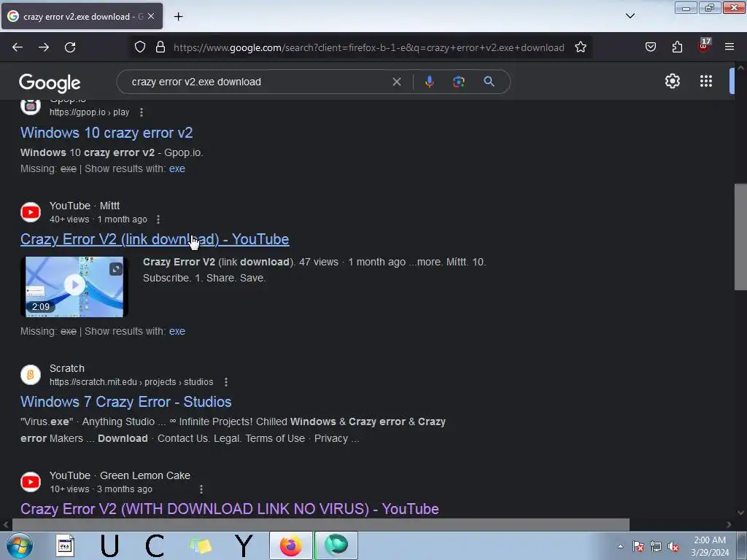
Task: Open the network tray icon
Action: click(656, 547)
